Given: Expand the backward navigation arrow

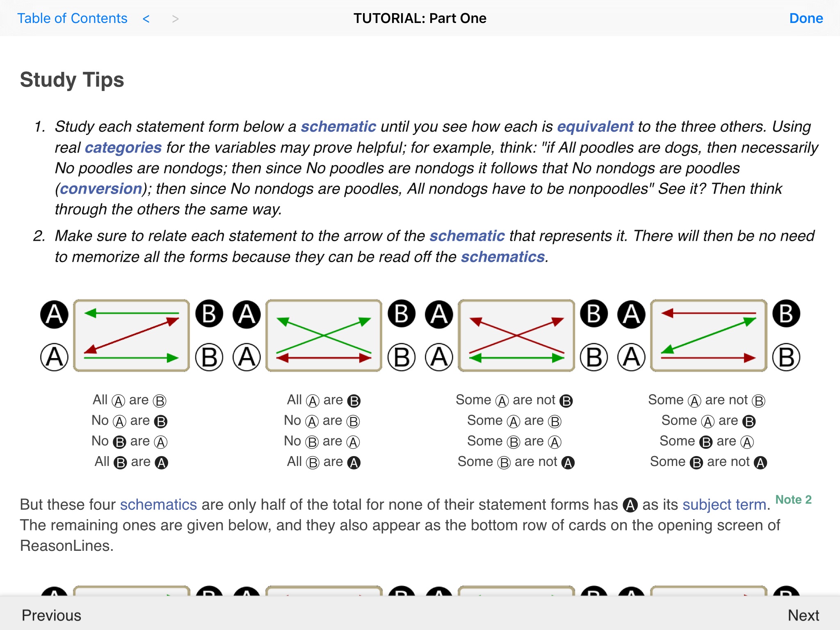Looking at the screenshot, I should coord(148,18).
